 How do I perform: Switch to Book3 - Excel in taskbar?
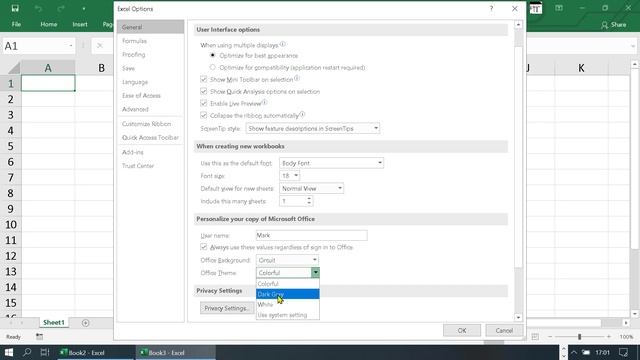175,352
